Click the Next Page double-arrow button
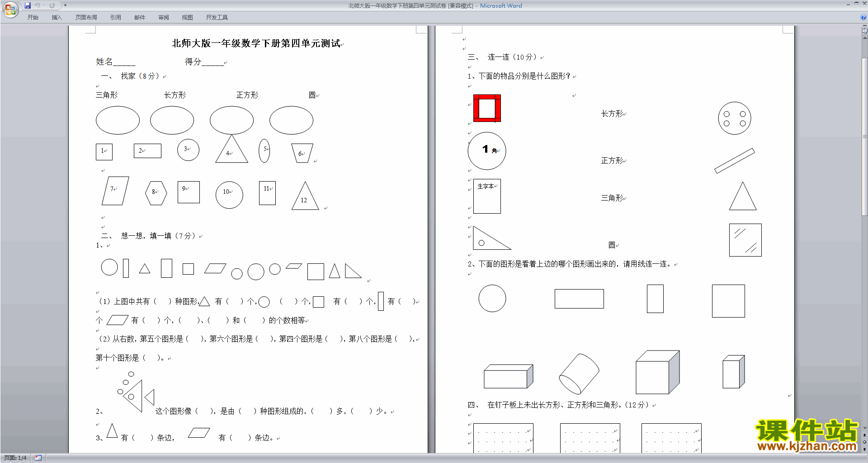 (864, 449)
